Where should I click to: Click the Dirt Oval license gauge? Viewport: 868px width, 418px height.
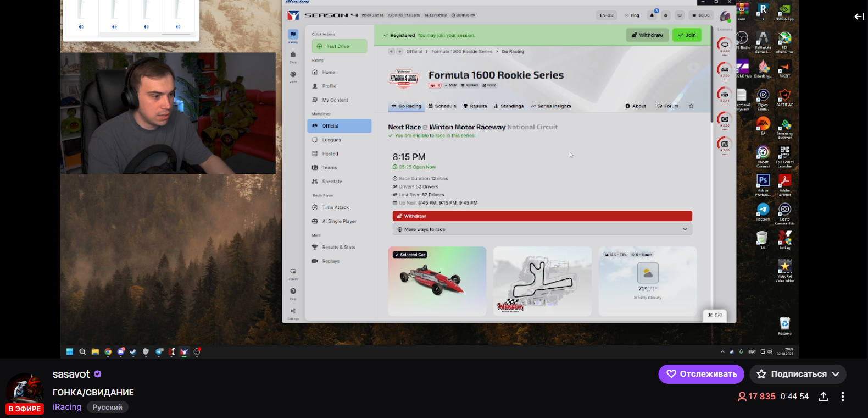click(725, 119)
